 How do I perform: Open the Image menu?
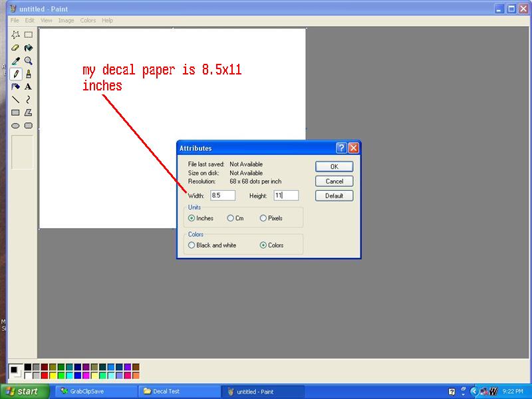pos(66,21)
